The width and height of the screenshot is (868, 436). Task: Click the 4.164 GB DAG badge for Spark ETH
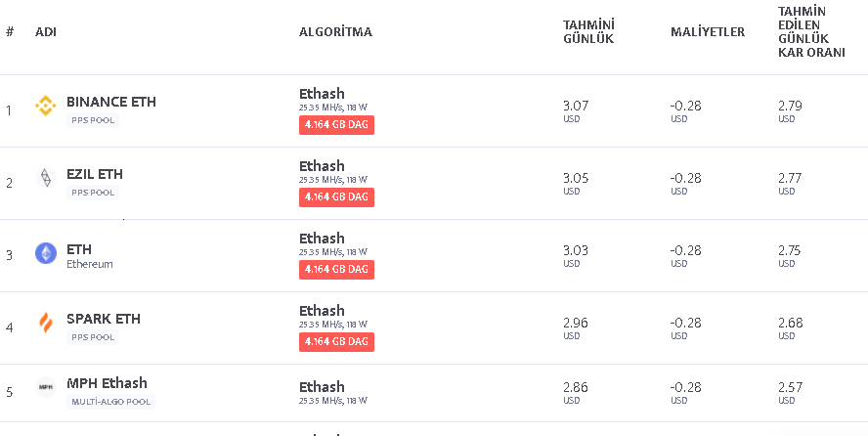(336, 342)
